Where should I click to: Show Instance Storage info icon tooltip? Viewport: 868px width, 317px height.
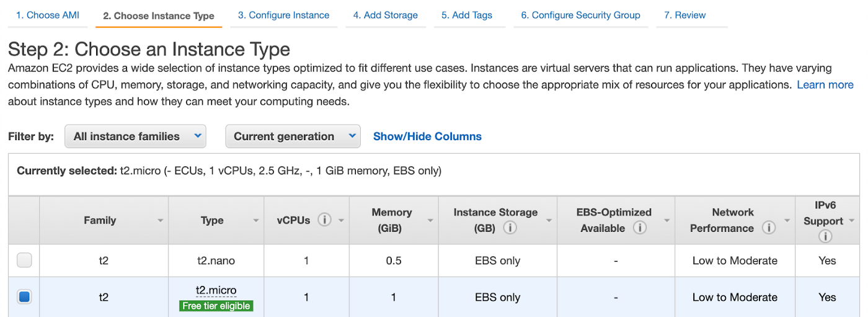click(x=510, y=228)
